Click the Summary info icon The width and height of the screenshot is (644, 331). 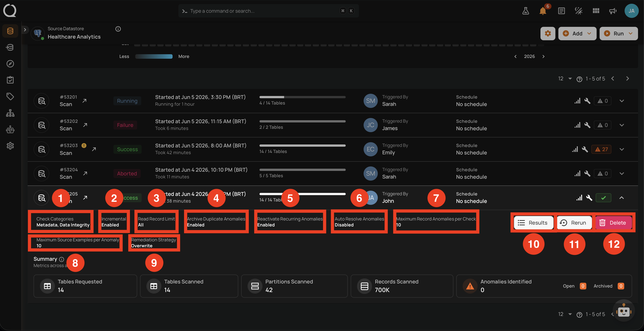coord(62,259)
